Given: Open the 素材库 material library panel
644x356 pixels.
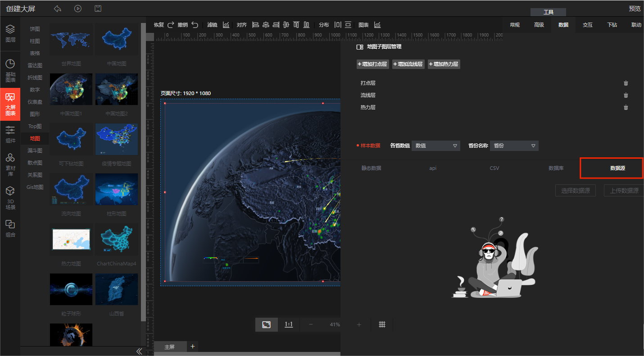Looking at the screenshot, I should click(x=10, y=164).
